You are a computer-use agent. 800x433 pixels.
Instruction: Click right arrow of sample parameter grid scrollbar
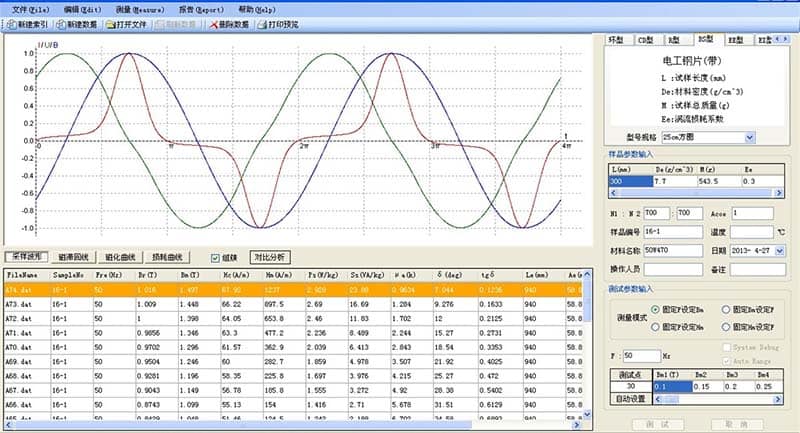coord(779,193)
